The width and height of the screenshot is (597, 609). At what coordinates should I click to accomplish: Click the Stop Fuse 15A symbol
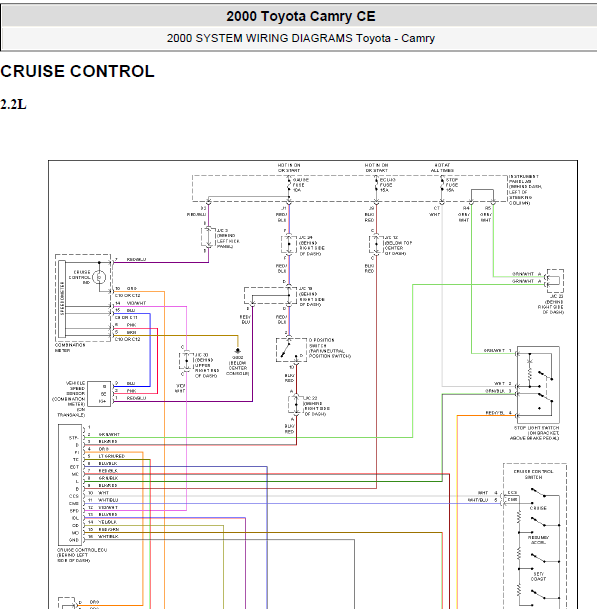pos(442,185)
